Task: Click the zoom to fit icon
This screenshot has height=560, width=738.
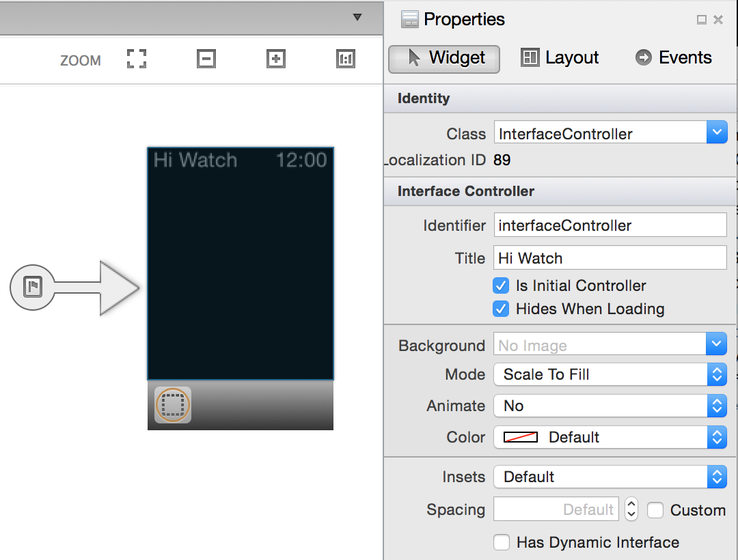Action: 136,59
